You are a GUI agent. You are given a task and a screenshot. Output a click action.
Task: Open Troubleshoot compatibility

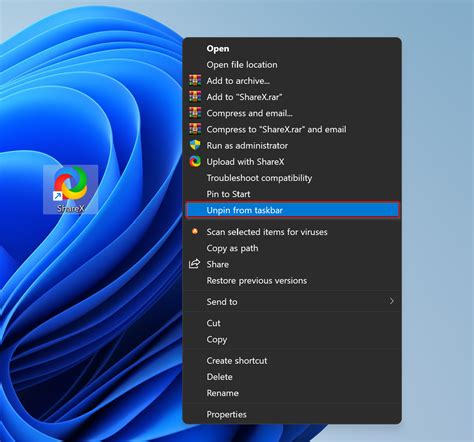click(x=292, y=178)
